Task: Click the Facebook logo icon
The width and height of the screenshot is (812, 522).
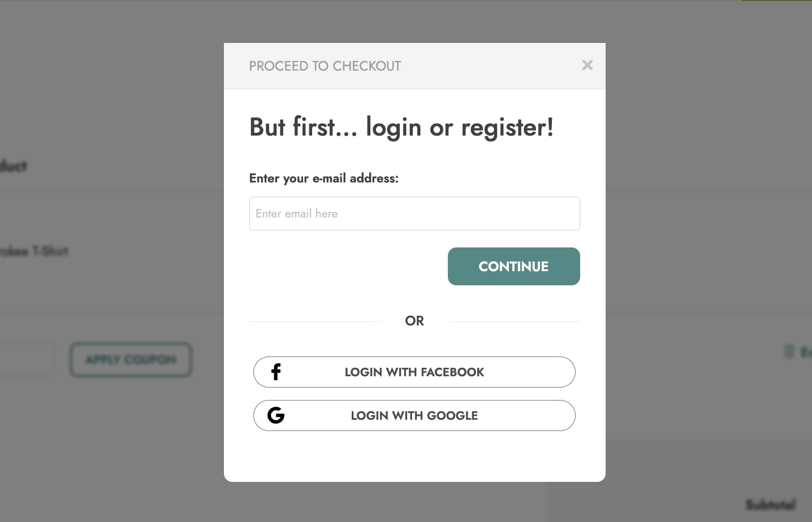Action: pyautogui.click(x=276, y=372)
